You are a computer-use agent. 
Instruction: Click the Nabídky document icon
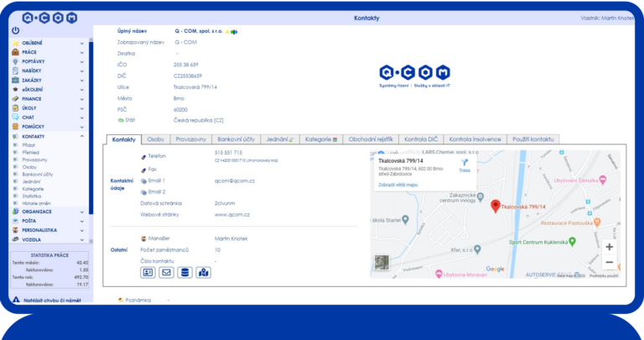pyautogui.click(x=16, y=71)
